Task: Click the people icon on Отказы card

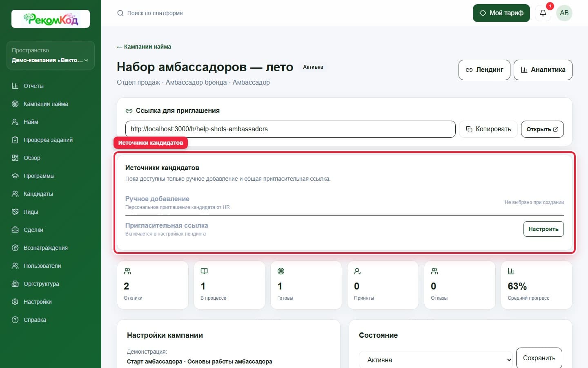Action: pos(434,271)
